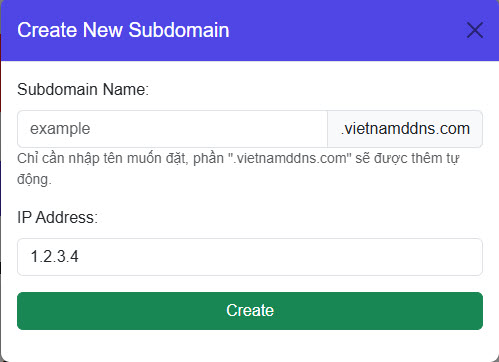The image size is (499, 362).
Task: Click the word "động." in the hint text
Action: [34, 179]
